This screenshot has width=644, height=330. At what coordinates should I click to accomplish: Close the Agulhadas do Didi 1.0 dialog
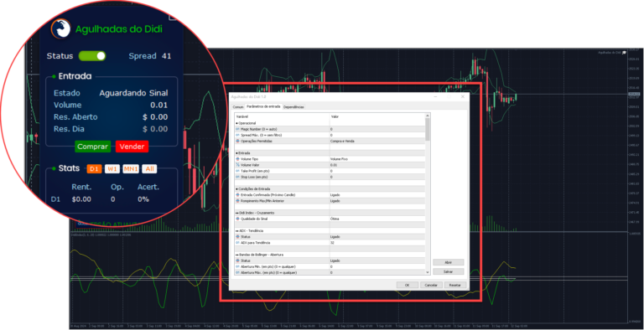click(x=463, y=96)
